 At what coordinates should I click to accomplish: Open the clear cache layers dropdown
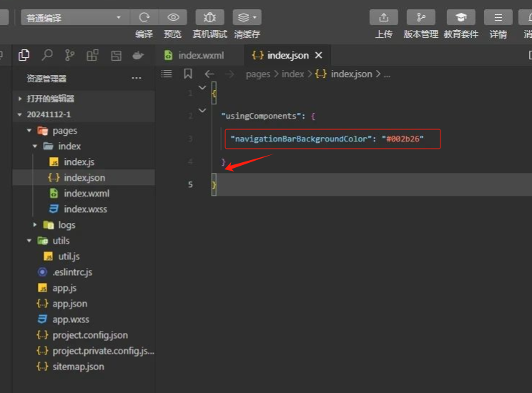(247, 17)
